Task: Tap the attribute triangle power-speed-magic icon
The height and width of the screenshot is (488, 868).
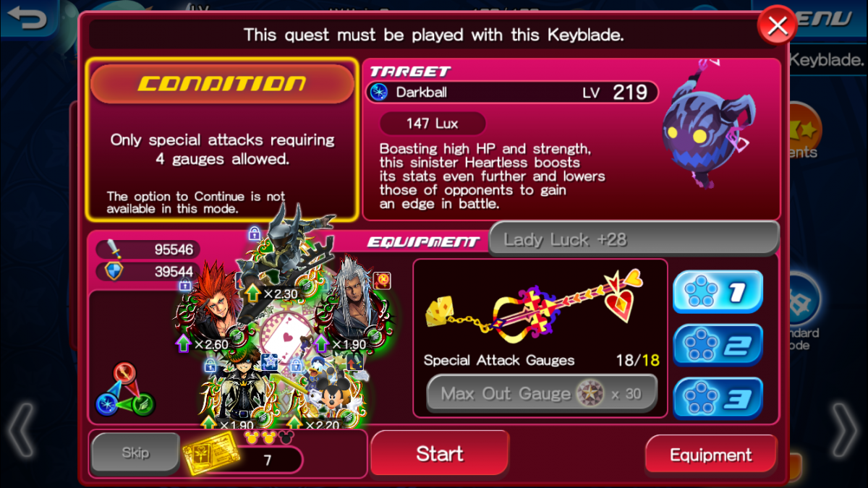Action: pyautogui.click(x=125, y=389)
